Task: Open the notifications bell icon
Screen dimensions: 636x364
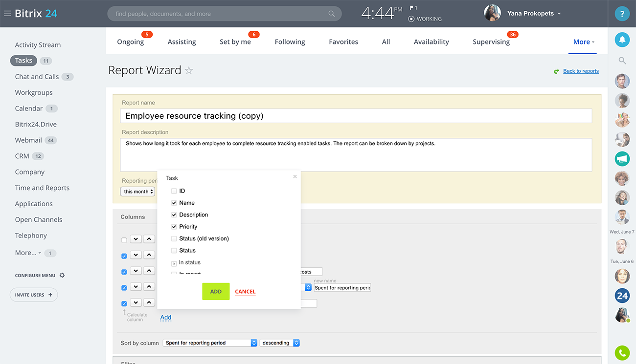Action: click(622, 40)
